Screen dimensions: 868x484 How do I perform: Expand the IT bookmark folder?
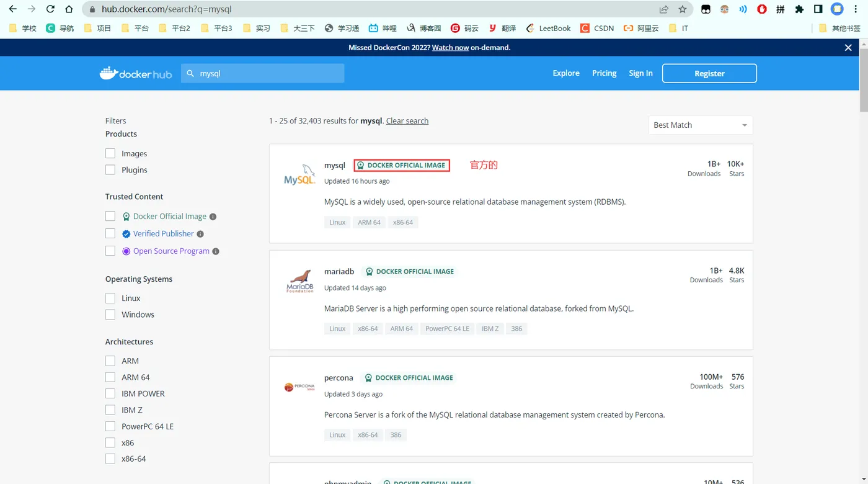(x=678, y=28)
